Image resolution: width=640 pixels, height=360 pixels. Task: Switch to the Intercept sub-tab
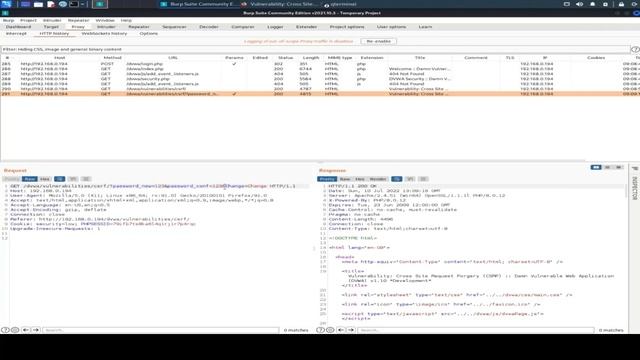[x=16, y=33]
